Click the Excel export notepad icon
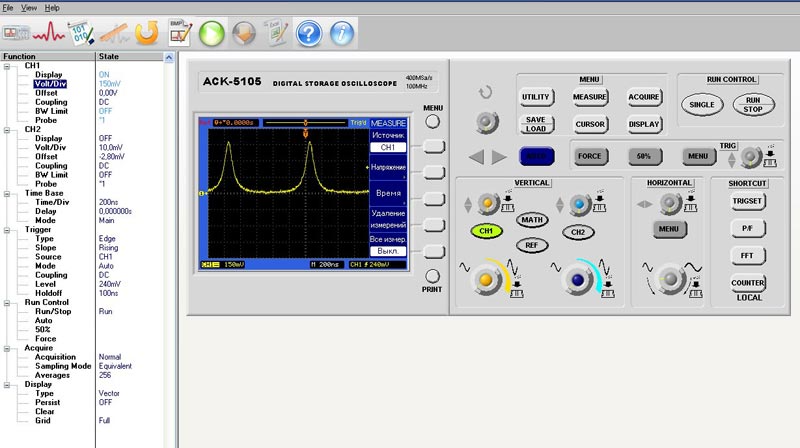800x448 pixels. tap(276, 33)
